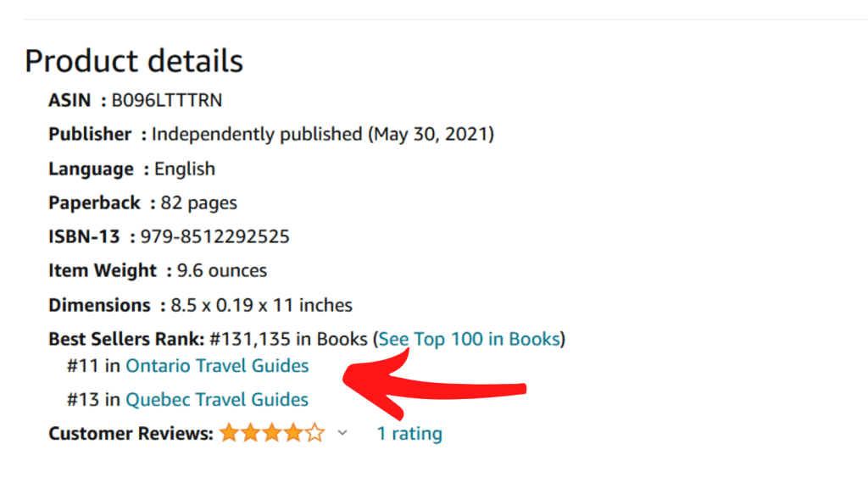Viewport: 868px width, 488px height.
Task: Open the 1 rating reviews link
Action: click(x=409, y=434)
